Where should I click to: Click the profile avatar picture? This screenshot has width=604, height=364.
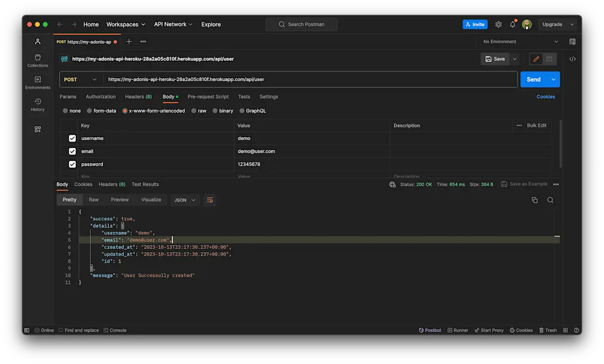526,24
